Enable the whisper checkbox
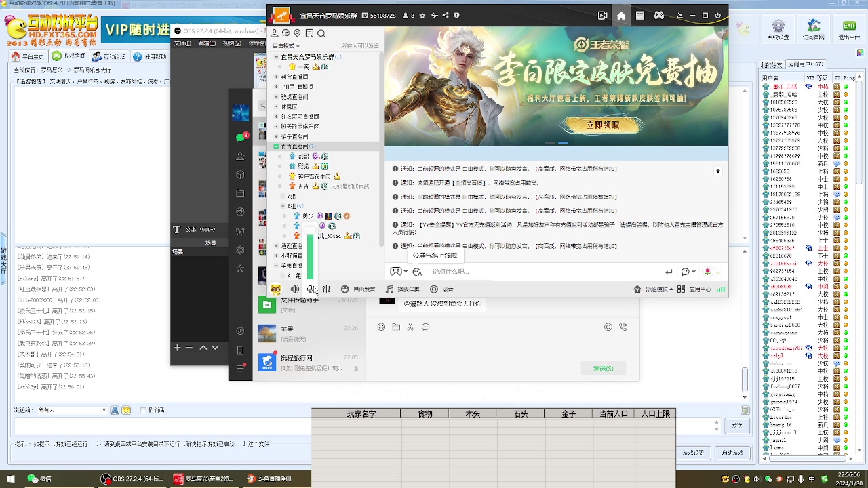 143,410
